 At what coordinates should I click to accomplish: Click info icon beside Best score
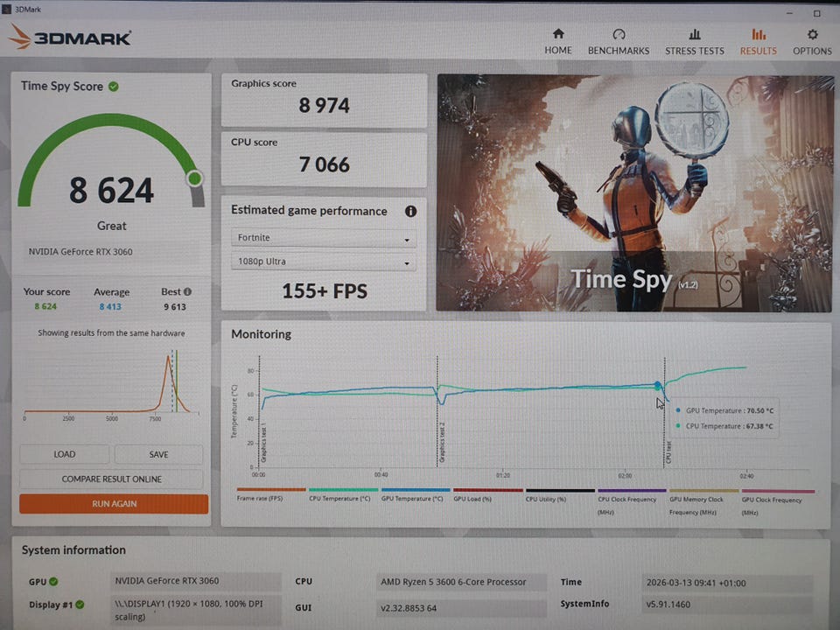click(x=187, y=292)
